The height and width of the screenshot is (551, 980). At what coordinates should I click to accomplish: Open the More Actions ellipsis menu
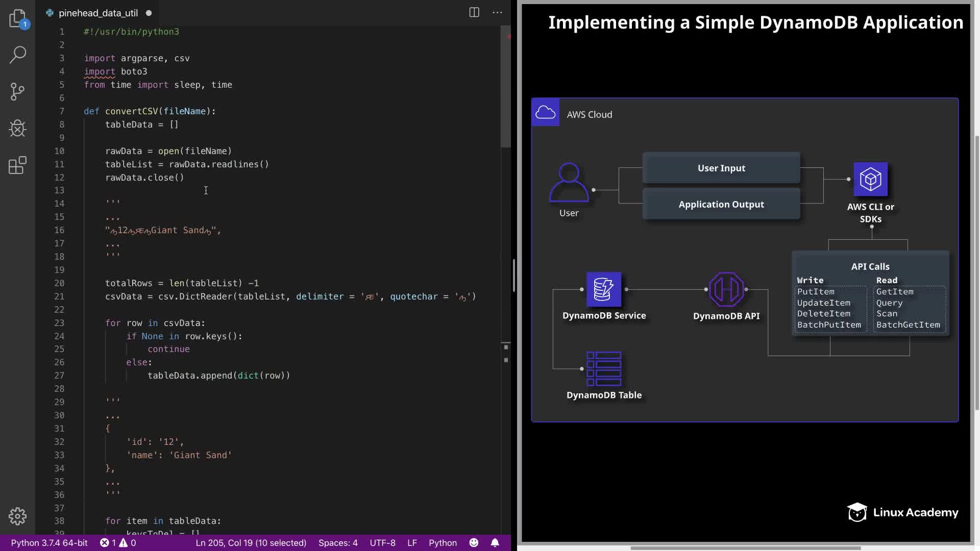pos(497,13)
